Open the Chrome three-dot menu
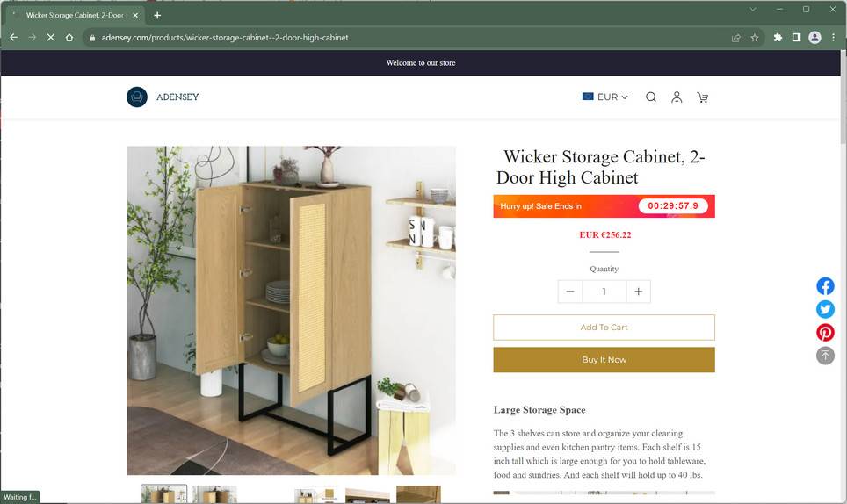847x504 pixels. 834,37
